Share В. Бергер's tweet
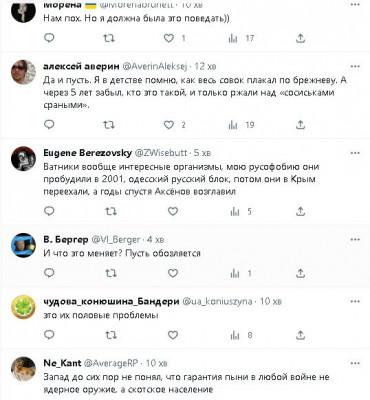370x400 pixels. coord(300,273)
